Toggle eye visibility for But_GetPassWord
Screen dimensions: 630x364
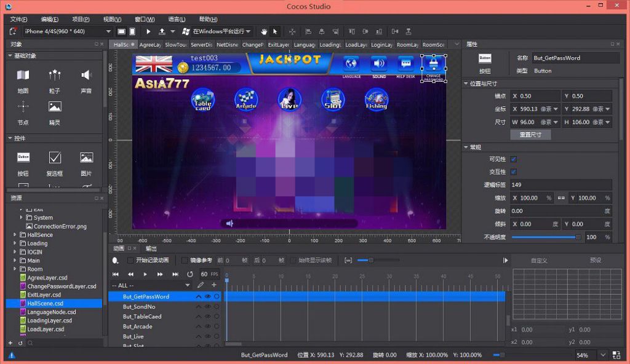point(208,296)
